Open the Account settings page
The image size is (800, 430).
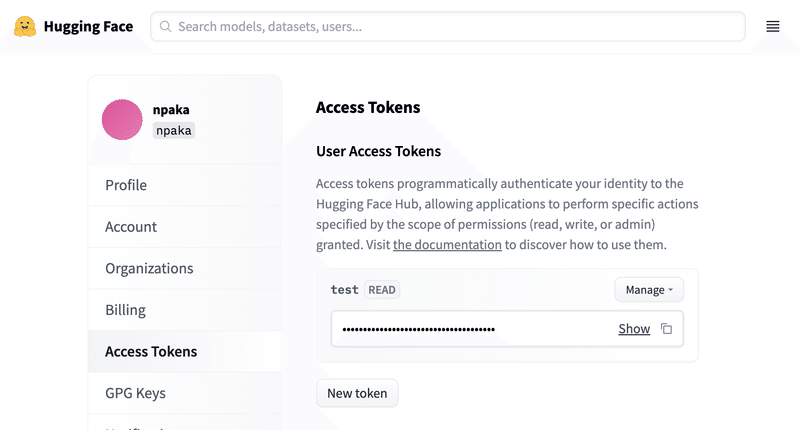click(185, 227)
